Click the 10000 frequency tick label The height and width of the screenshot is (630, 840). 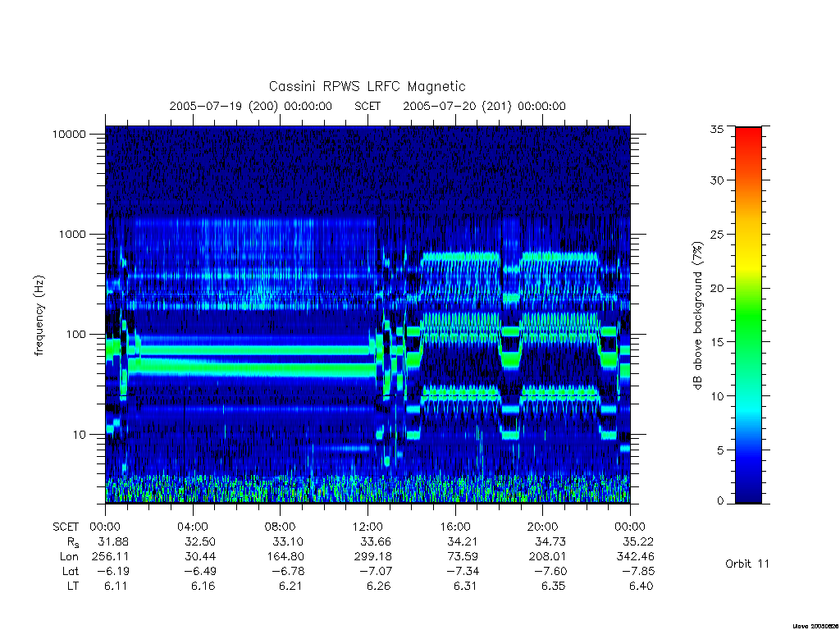(x=69, y=134)
